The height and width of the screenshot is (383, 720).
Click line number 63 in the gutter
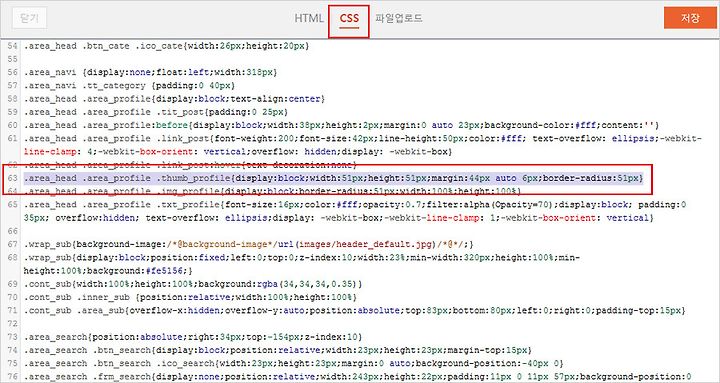pos(12,178)
